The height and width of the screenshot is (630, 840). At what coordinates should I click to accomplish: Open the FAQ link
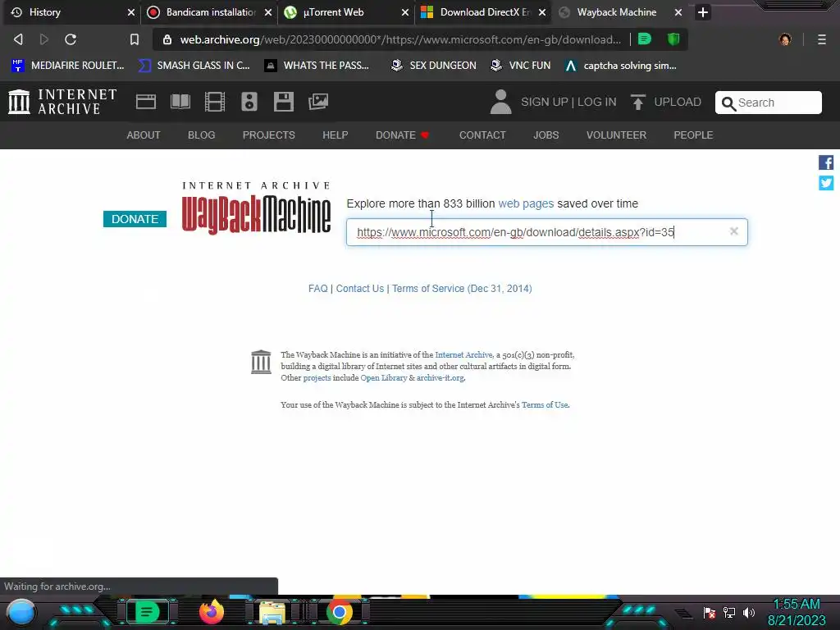pyautogui.click(x=317, y=288)
